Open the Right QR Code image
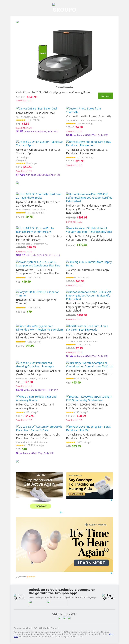This screenshot has height=644, width=129. coord(109,597)
